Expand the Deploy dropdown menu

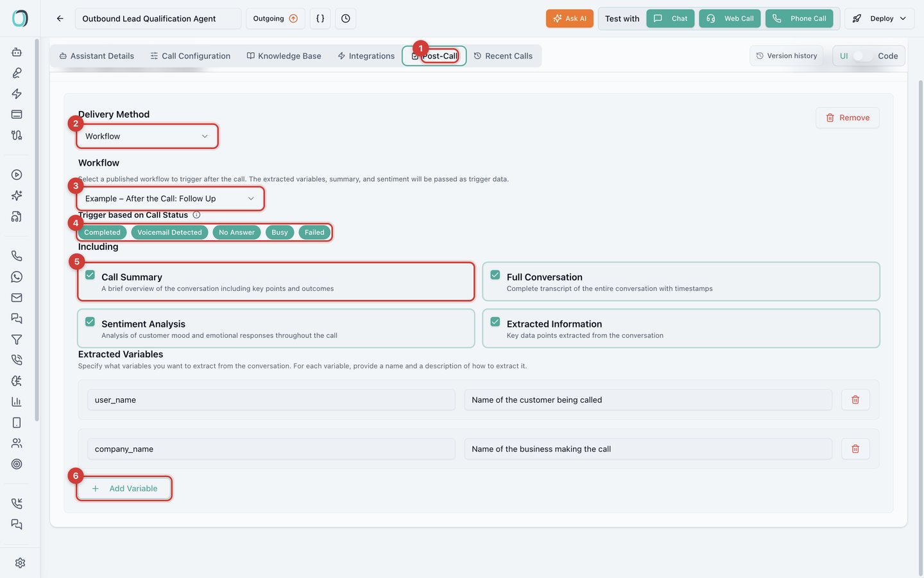(879, 19)
